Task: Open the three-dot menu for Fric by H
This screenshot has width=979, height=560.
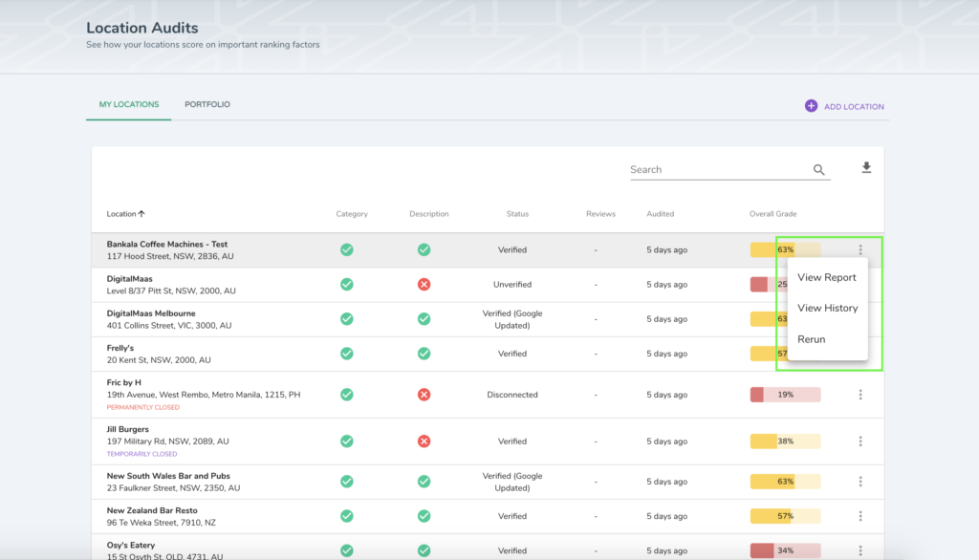Action: (x=860, y=395)
